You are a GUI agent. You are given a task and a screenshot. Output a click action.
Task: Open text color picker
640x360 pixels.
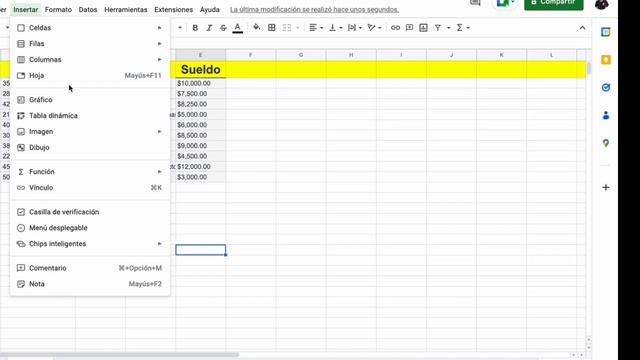pyautogui.click(x=237, y=28)
